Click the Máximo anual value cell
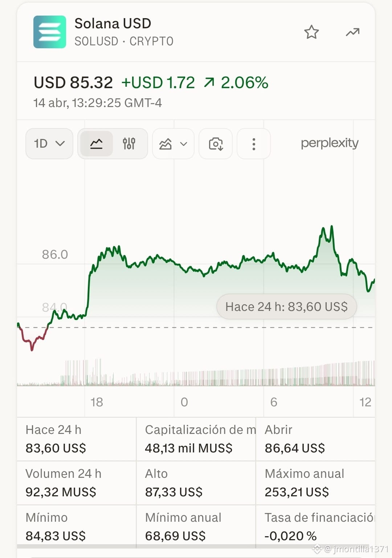This screenshot has width=392, height=558. [x=315, y=483]
